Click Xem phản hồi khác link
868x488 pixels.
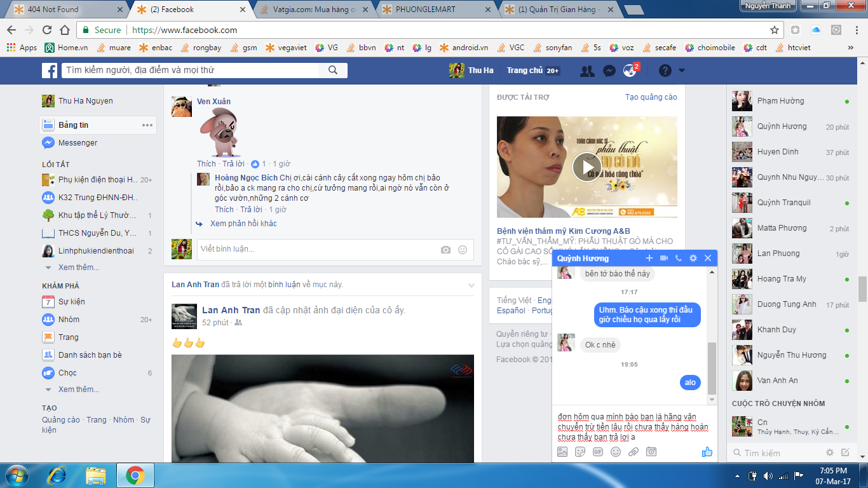(243, 224)
